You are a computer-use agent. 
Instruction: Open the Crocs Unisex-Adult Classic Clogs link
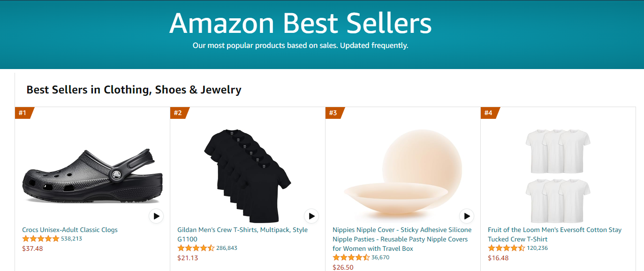(x=70, y=230)
